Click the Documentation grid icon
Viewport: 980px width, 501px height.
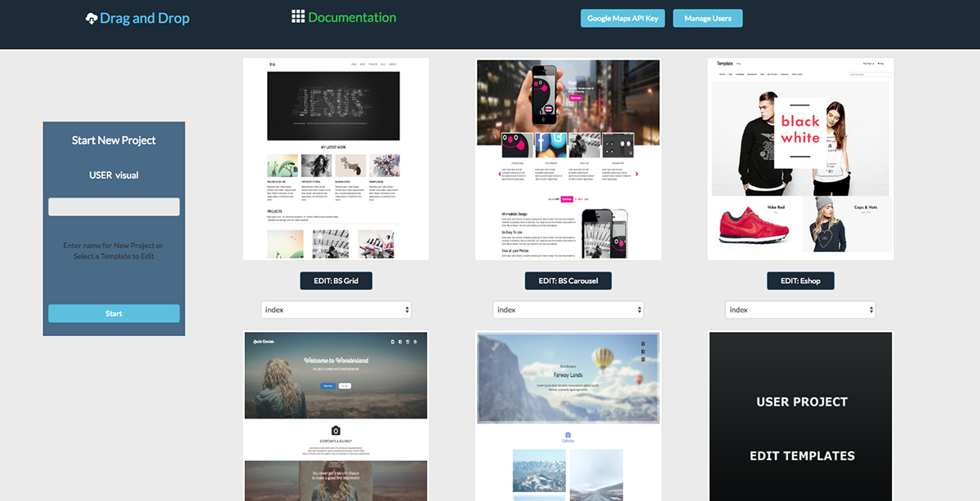pos(298,16)
